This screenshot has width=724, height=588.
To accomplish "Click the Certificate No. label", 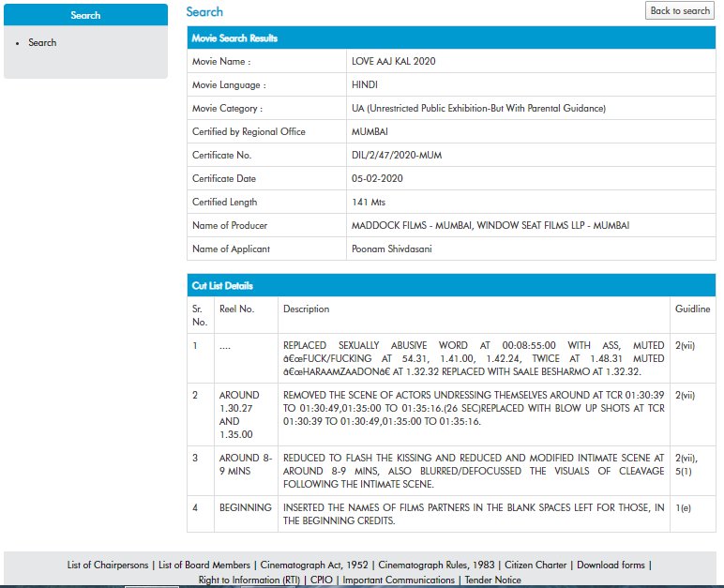I will (x=222, y=155).
